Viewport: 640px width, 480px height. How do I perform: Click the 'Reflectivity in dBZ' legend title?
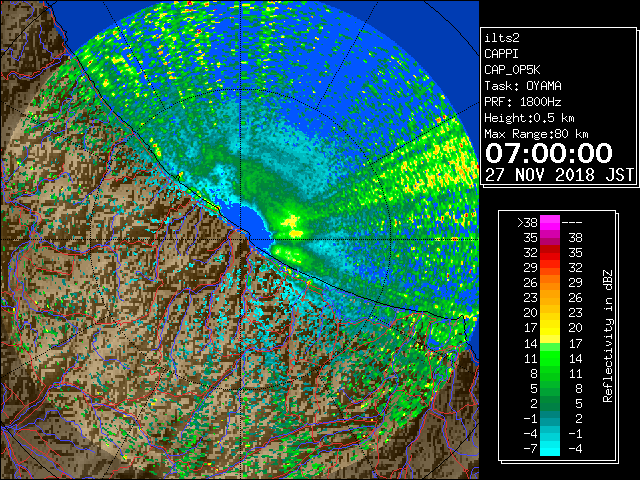pyautogui.click(x=608, y=336)
